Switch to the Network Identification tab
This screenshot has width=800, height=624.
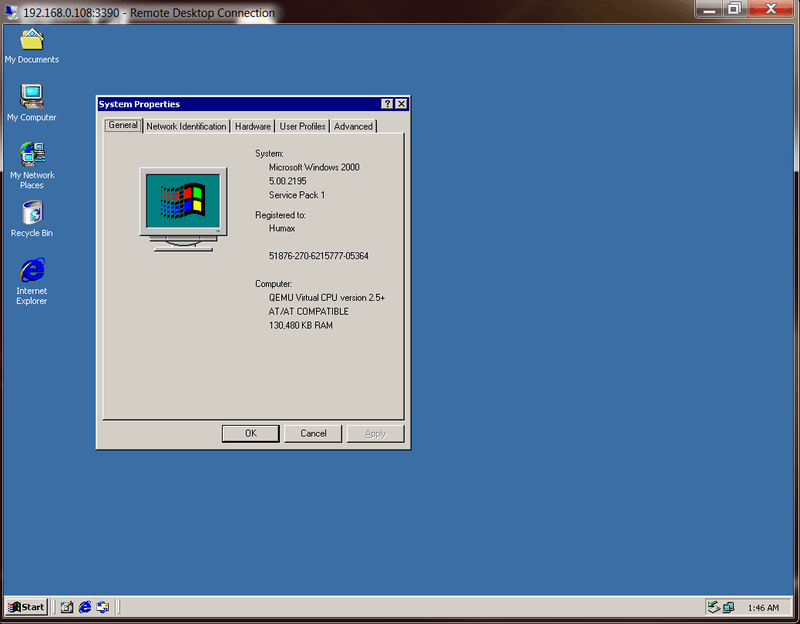click(x=186, y=127)
